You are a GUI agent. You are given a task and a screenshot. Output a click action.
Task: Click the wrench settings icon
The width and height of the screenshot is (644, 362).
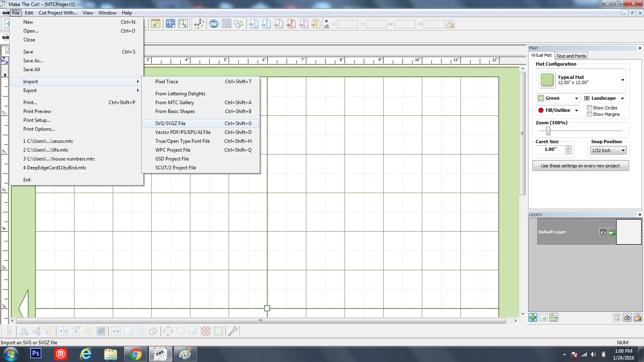pos(233,331)
